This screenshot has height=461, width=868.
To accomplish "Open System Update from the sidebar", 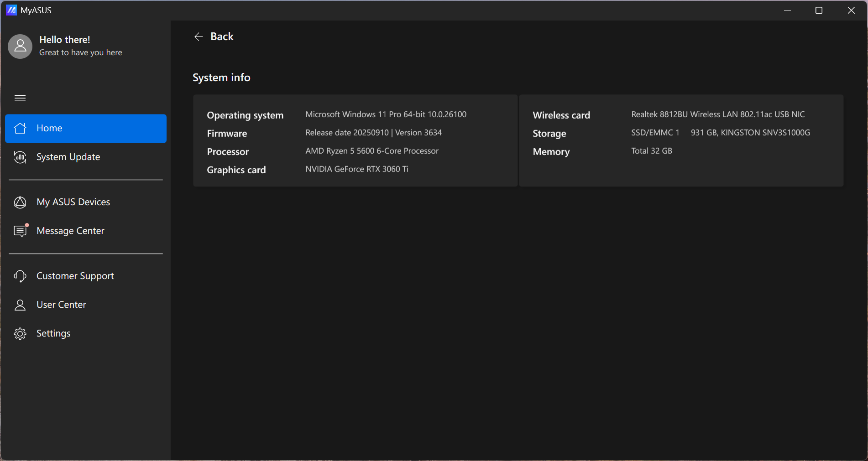I will 68,157.
